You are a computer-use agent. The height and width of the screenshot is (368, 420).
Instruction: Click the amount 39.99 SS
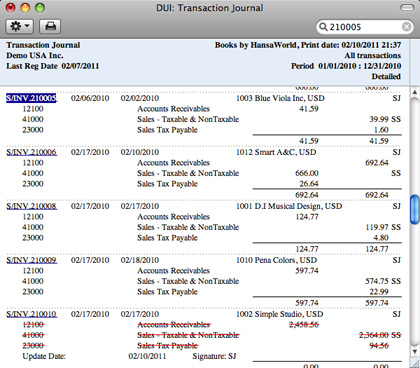(385, 119)
